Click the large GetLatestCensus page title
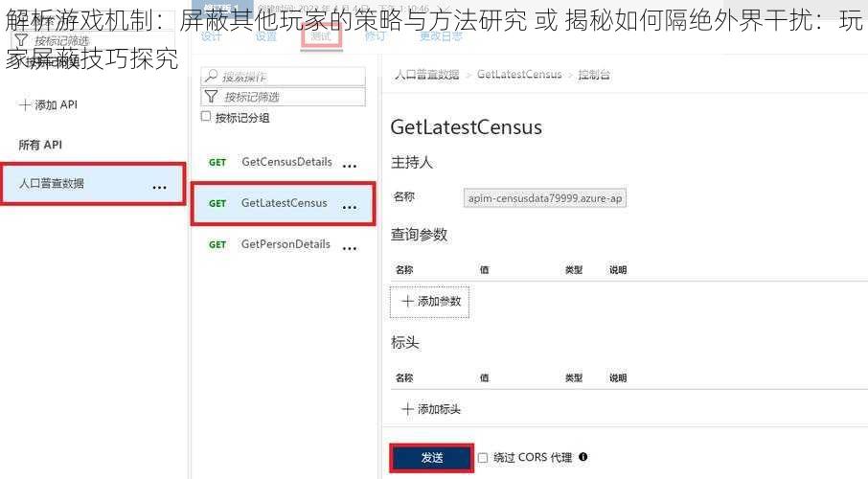This screenshot has height=479, width=868. coord(467,127)
